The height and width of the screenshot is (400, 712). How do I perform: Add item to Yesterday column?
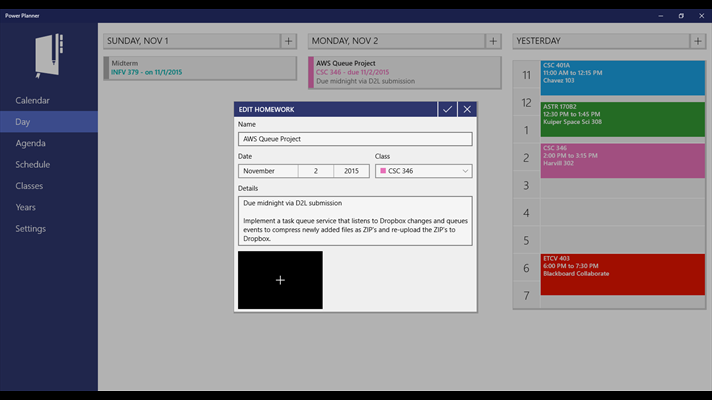point(698,41)
